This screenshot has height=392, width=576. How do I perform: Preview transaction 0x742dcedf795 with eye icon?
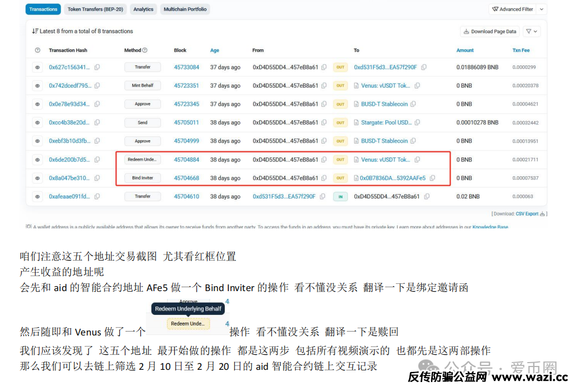click(x=38, y=85)
